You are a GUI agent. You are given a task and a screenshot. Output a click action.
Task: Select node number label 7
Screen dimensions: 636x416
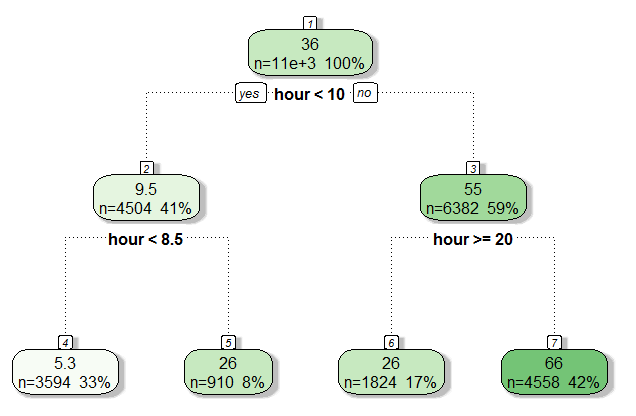point(554,343)
